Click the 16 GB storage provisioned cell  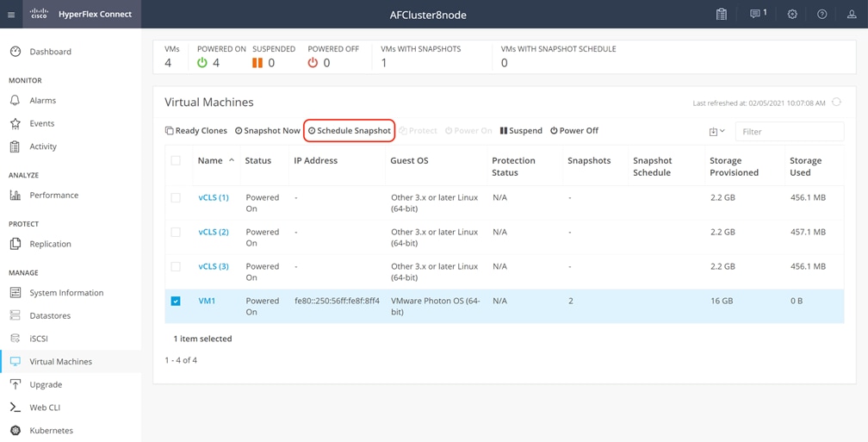coord(722,301)
